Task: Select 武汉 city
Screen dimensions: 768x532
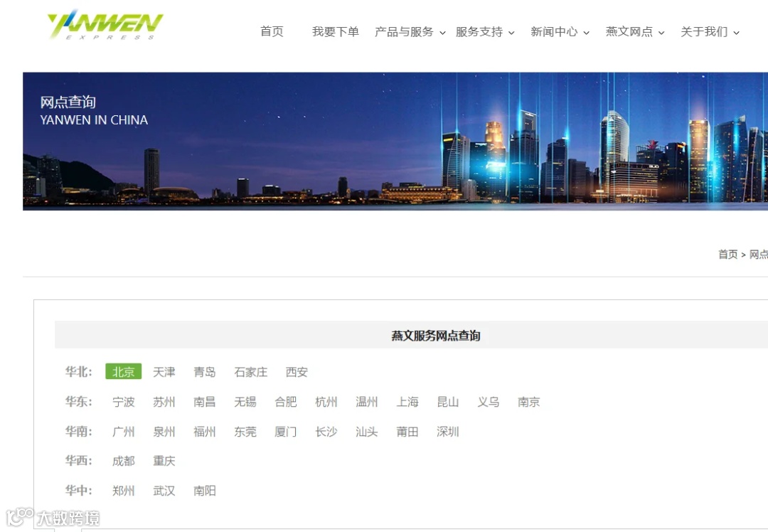Action: 164,491
